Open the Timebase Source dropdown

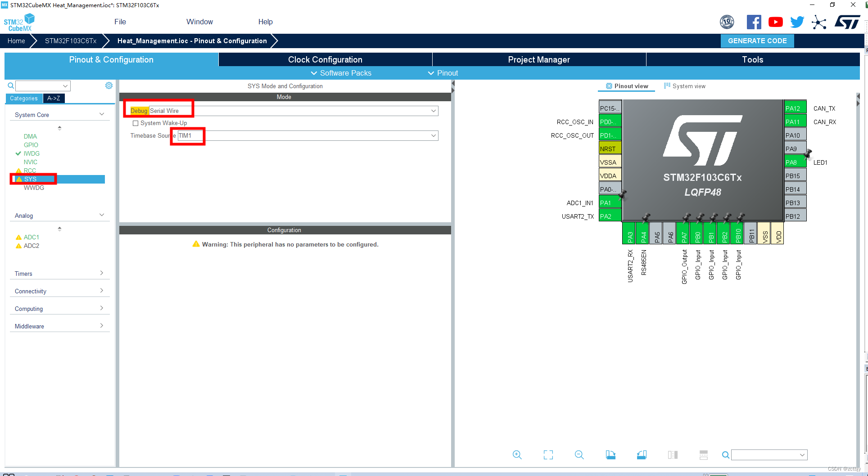[434, 135]
